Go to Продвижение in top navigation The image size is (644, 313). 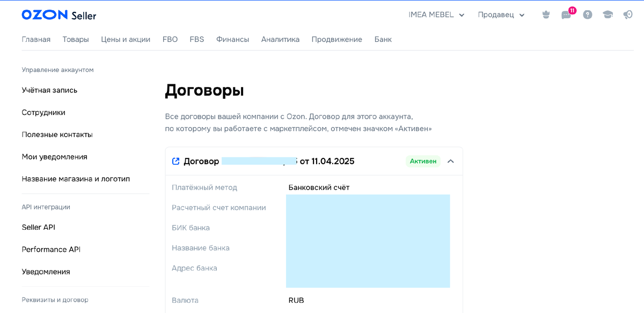(x=336, y=39)
